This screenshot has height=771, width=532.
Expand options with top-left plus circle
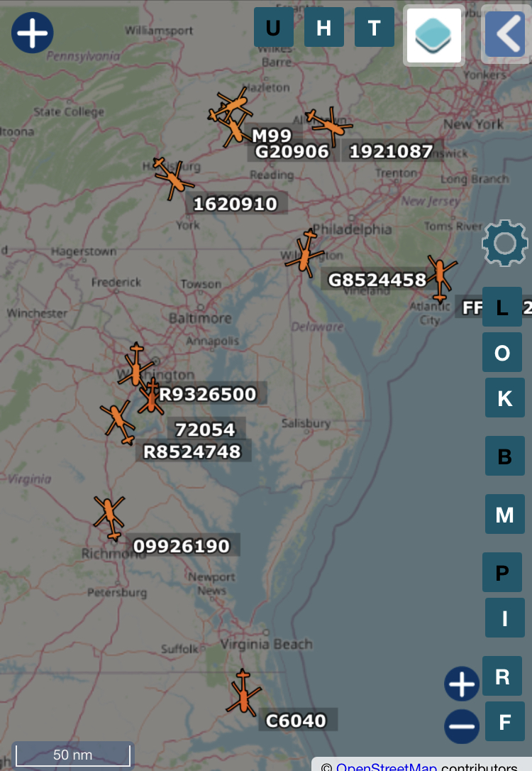pos(32,33)
